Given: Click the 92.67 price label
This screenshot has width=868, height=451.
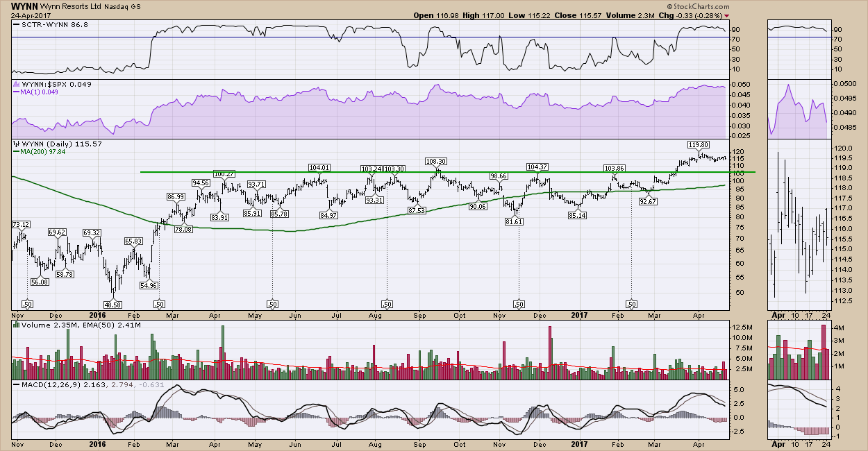Looking at the screenshot, I should pyautogui.click(x=647, y=201).
